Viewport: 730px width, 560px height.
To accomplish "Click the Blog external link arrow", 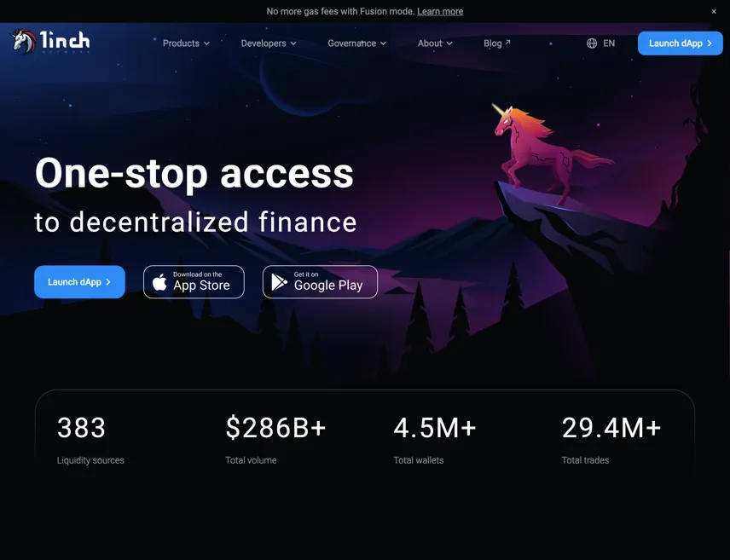I will tap(508, 43).
